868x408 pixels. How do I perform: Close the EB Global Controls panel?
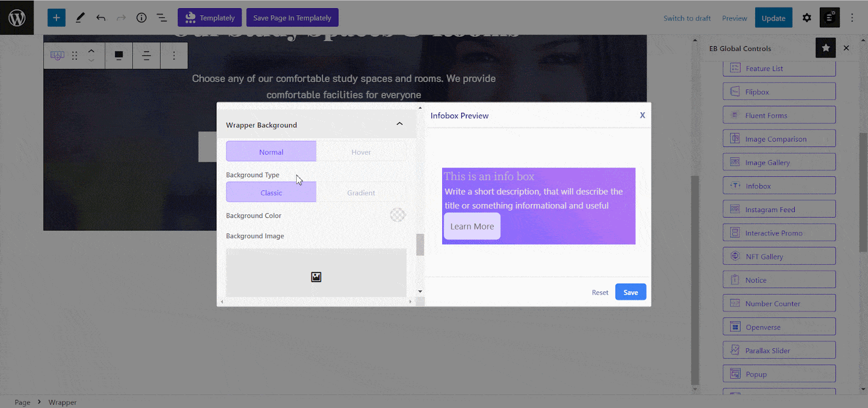tap(846, 48)
